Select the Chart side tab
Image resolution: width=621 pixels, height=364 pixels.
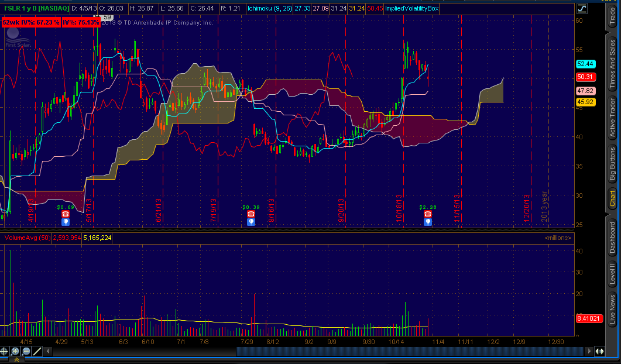[612, 199]
